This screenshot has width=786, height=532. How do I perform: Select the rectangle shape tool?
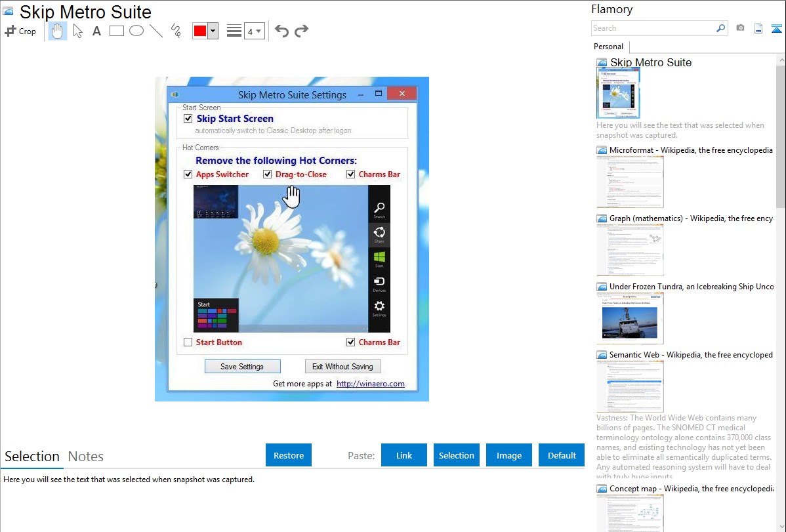(x=117, y=31)
